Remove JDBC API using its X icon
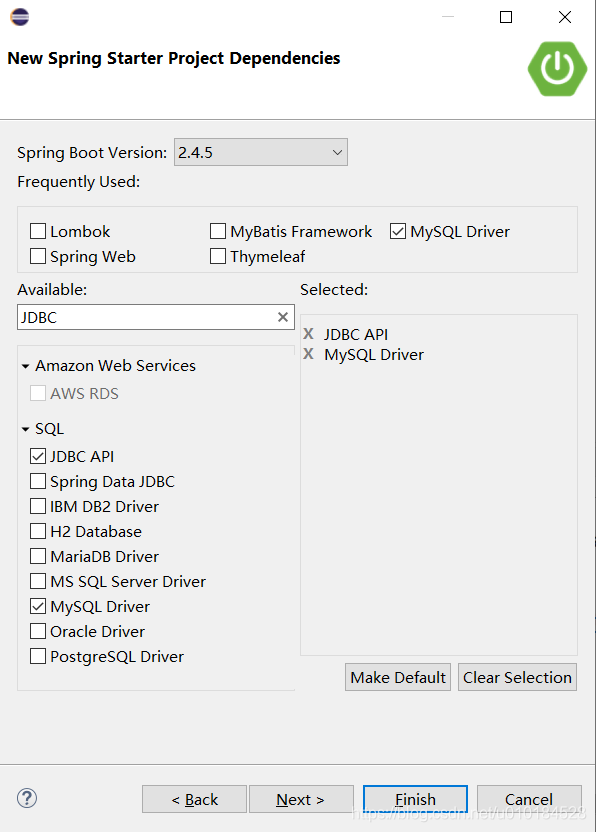The width and height of the screenshot is (596, 832). 309,334
